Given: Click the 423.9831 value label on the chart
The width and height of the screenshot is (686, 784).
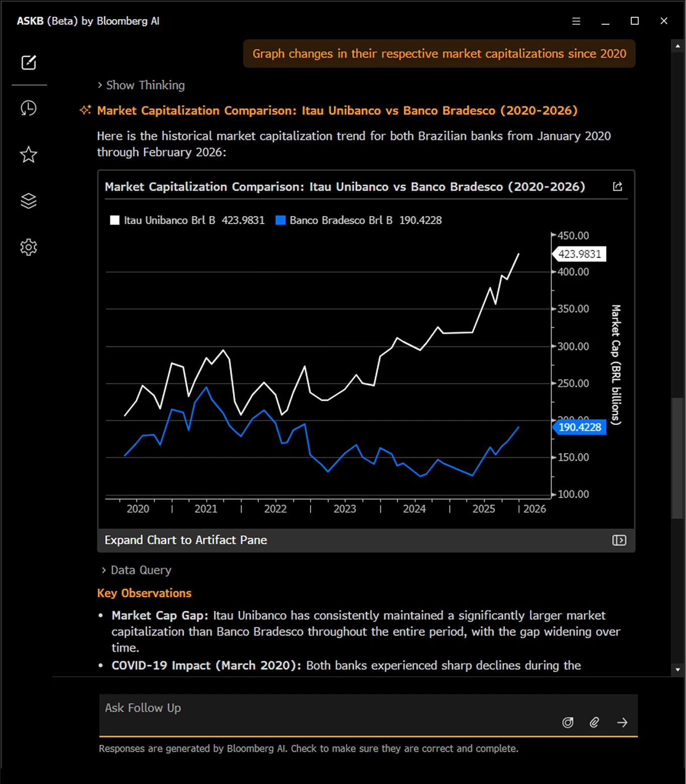Looking at the screenshot, I should coord(579,254).
